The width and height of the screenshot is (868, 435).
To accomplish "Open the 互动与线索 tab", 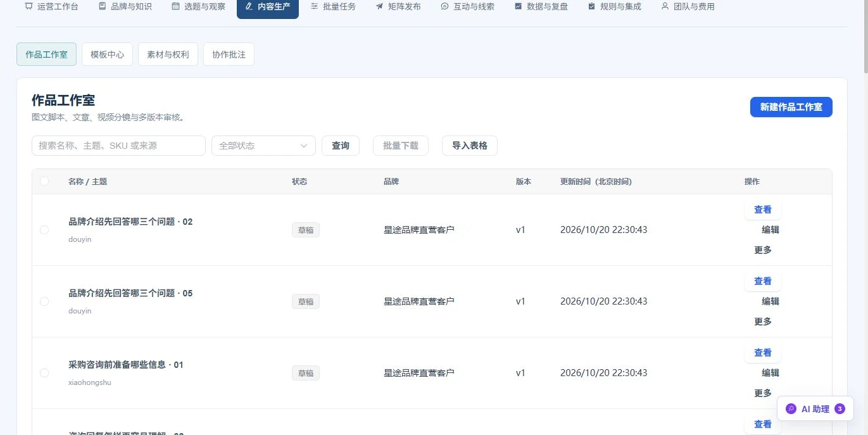I will 467,7.
